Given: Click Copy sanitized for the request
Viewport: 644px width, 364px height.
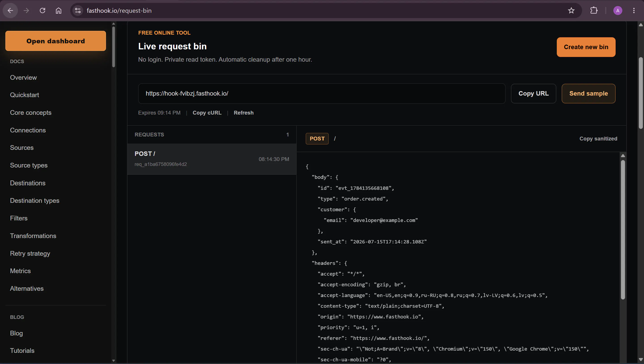Looking at the screenshot, I should pyautogui.click(x=598, y=138).
